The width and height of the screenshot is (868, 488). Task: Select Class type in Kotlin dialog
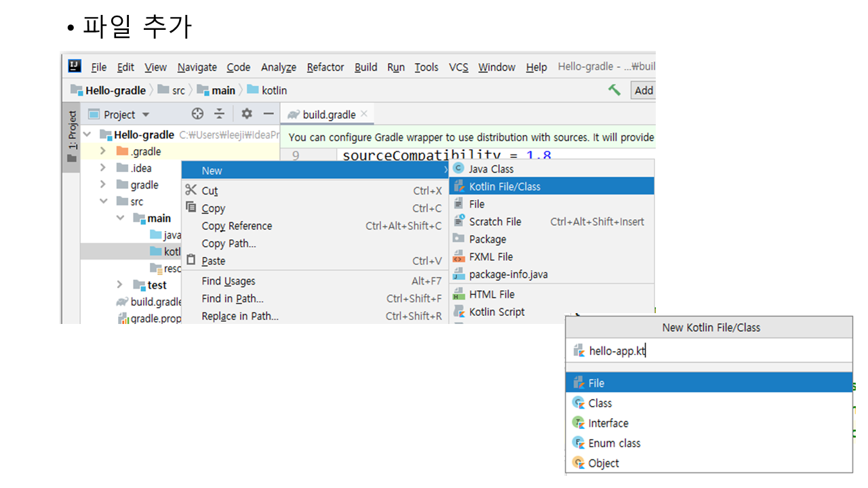click(600, 403)
